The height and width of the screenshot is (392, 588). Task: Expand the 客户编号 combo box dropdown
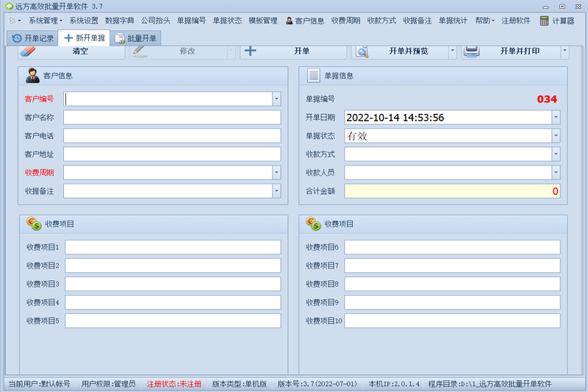click(276, 99)
